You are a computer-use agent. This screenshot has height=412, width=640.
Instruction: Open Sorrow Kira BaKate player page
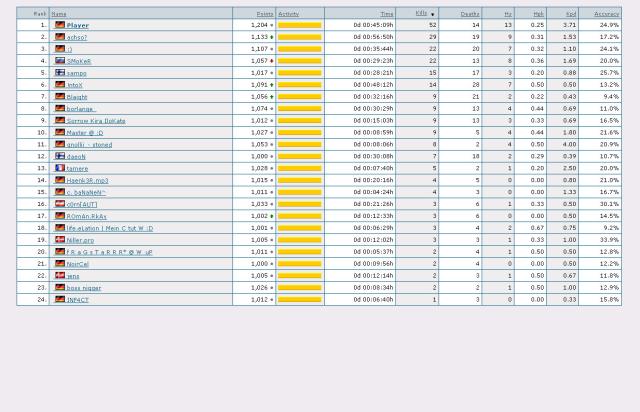[96, 121]
